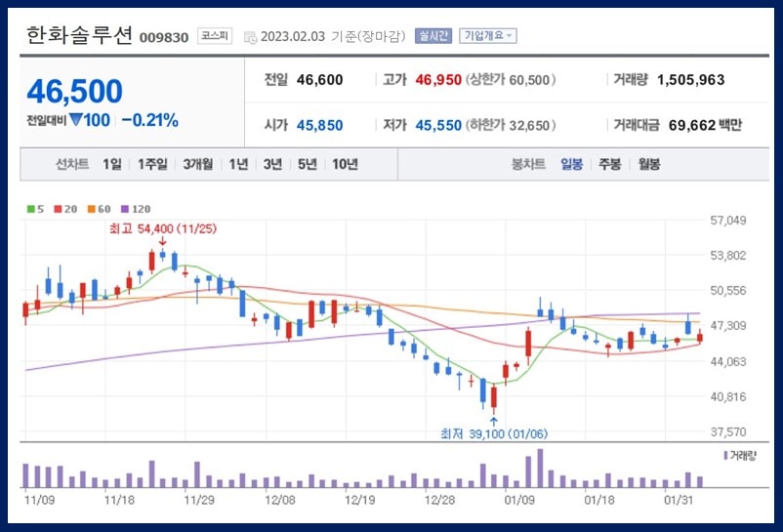Expand the 기업개요 dropdown
Screen dimensions: 783x532
488,36
